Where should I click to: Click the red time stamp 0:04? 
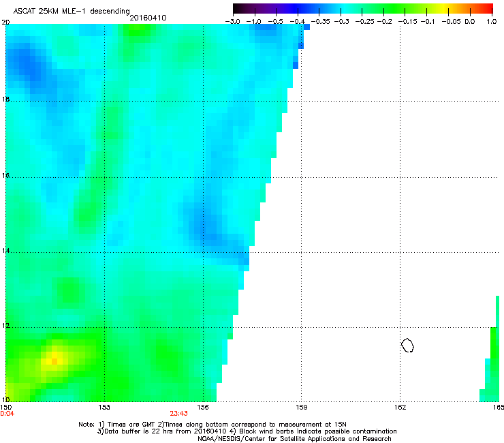click(7, 414)
